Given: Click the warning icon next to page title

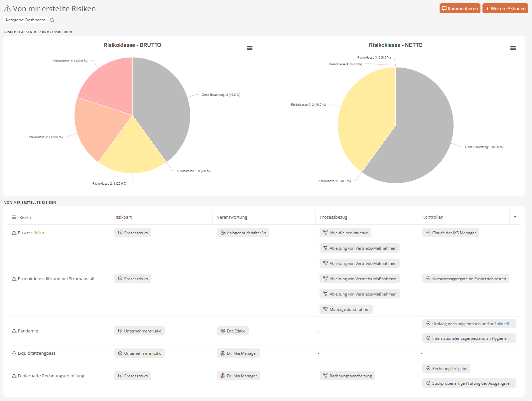Looking at the screenshot, I should tap(8, 9).
